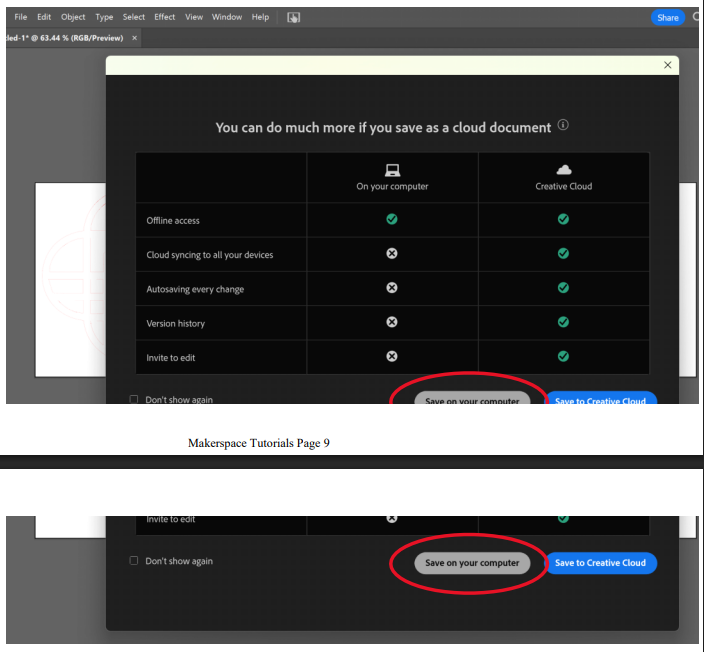Close the document tab at 63.44%
The width and height of the screenshot is (704, 652).
(x=135, y=37)
